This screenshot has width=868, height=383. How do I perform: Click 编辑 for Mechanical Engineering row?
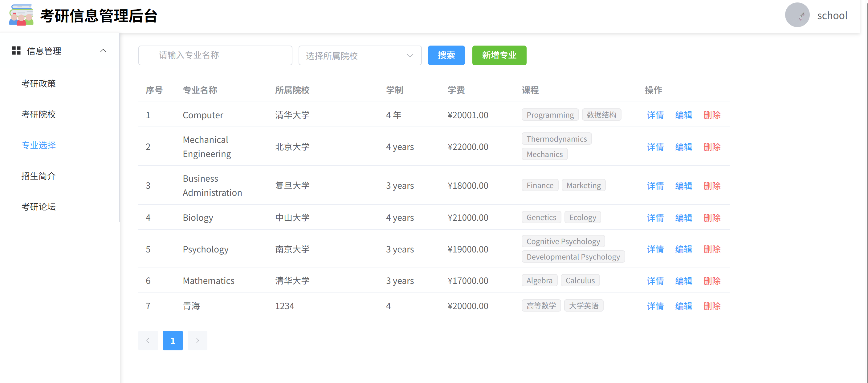point(683,147)
